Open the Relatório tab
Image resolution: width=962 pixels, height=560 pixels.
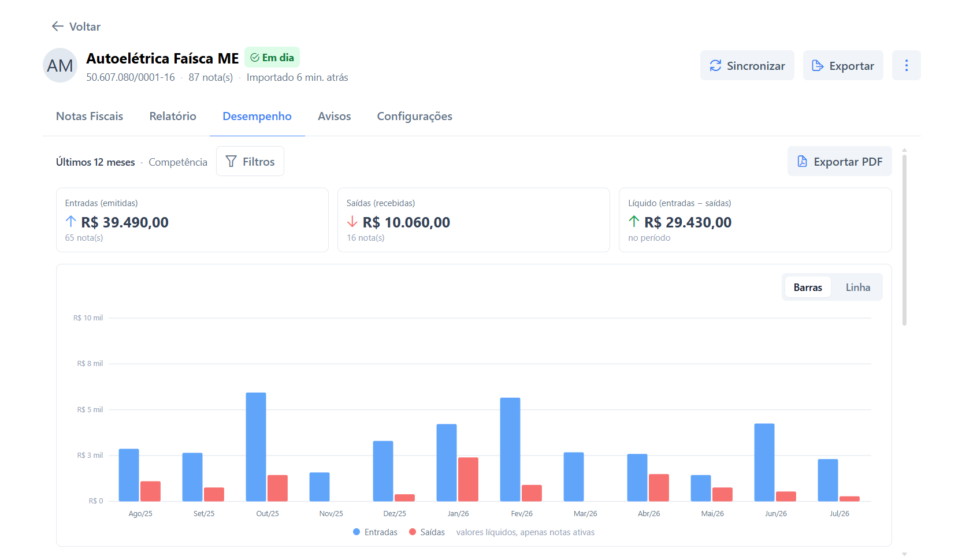click(x=173, y=116)
